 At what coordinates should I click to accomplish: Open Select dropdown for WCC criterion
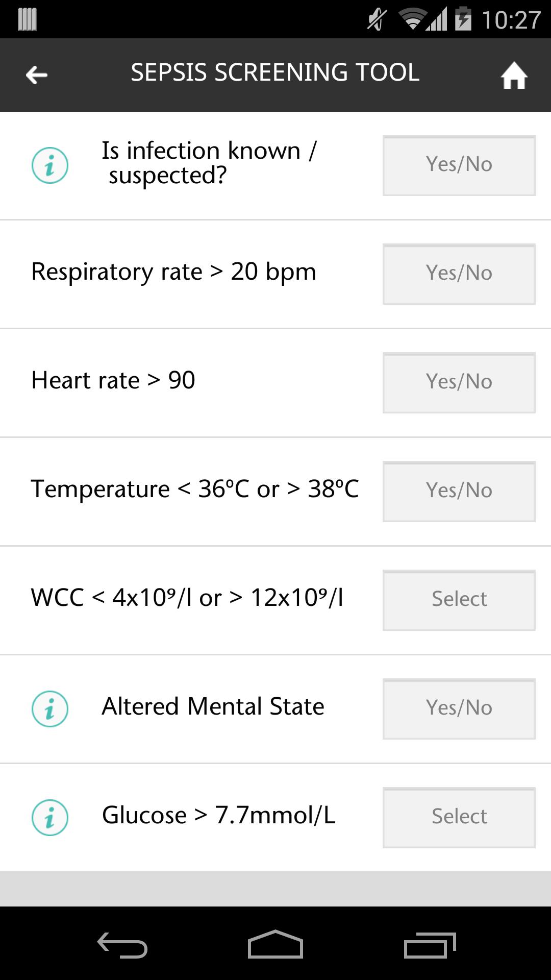(459, 600)
